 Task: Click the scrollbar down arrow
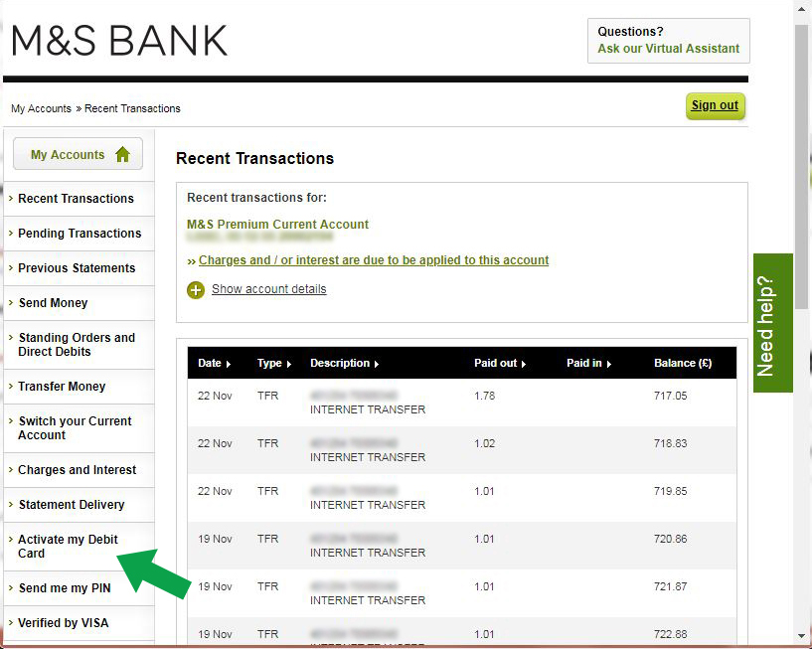[802, 636]
